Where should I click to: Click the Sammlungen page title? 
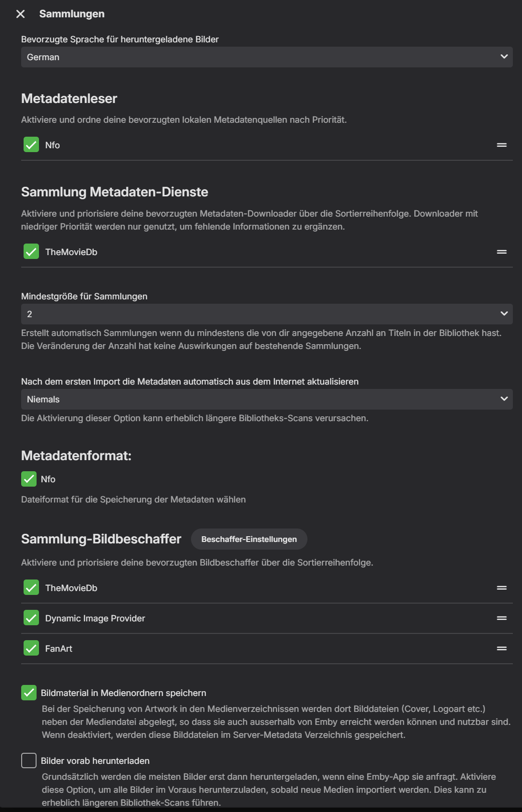(72, 14)
